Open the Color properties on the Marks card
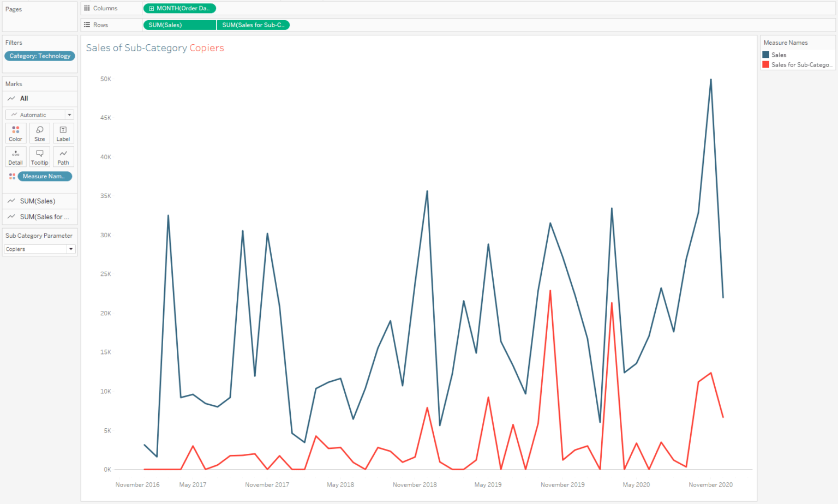 15,133
